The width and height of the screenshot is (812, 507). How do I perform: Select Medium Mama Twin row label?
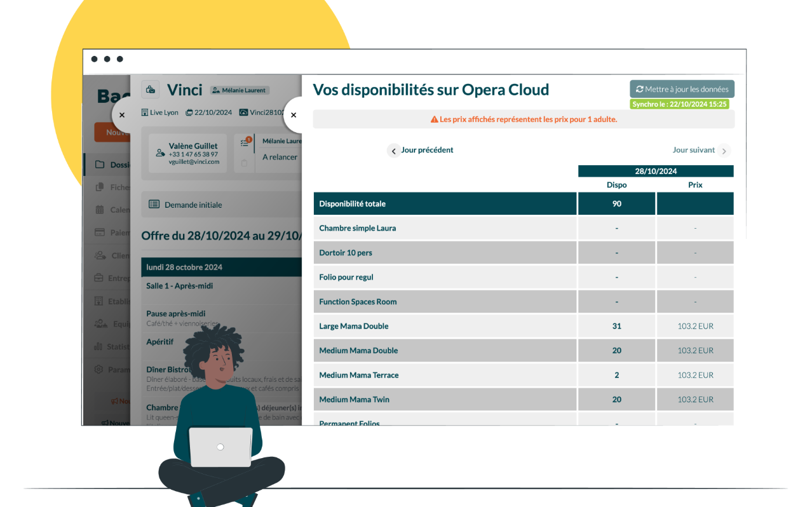click(354, 400)
